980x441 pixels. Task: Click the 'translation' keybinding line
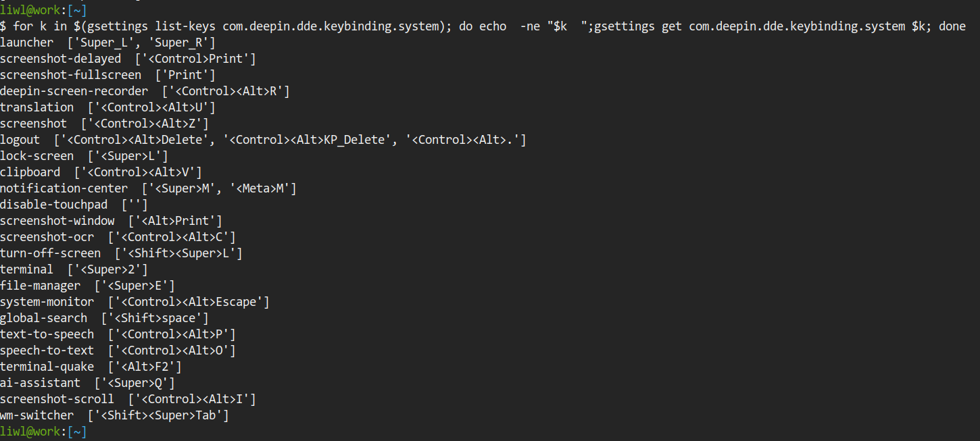[x=107, y=107]
